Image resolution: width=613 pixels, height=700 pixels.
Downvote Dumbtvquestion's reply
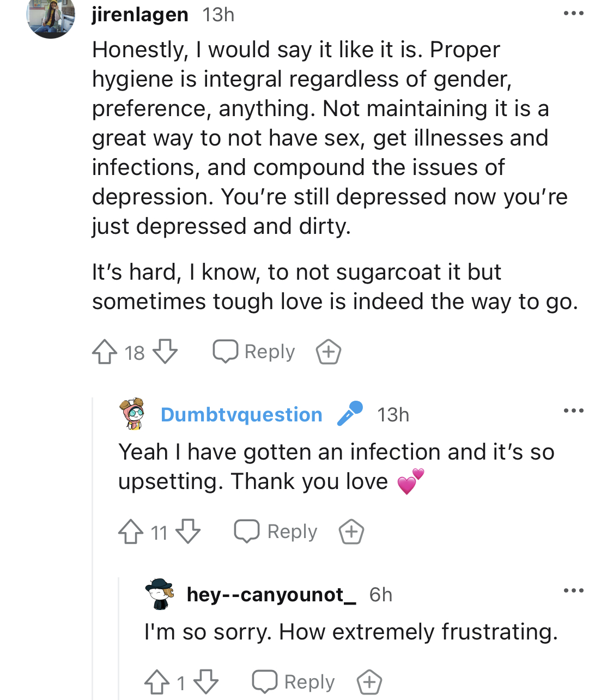pyautogui.click(x=189, y=532)
